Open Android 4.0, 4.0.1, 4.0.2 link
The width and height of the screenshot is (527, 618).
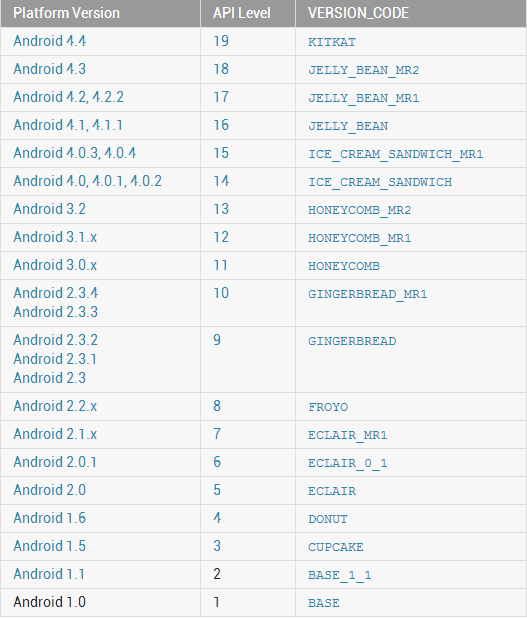pyautogui.click(x=88, y=181)
